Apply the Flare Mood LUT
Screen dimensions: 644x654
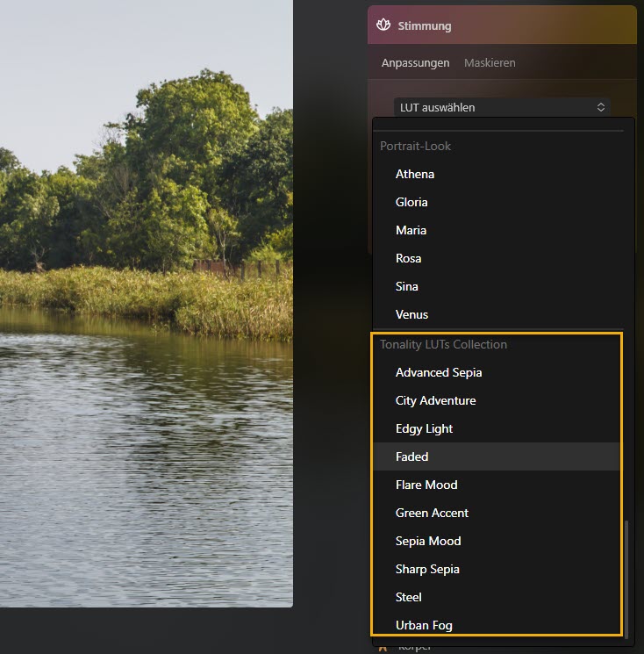(x=497, y=485)
